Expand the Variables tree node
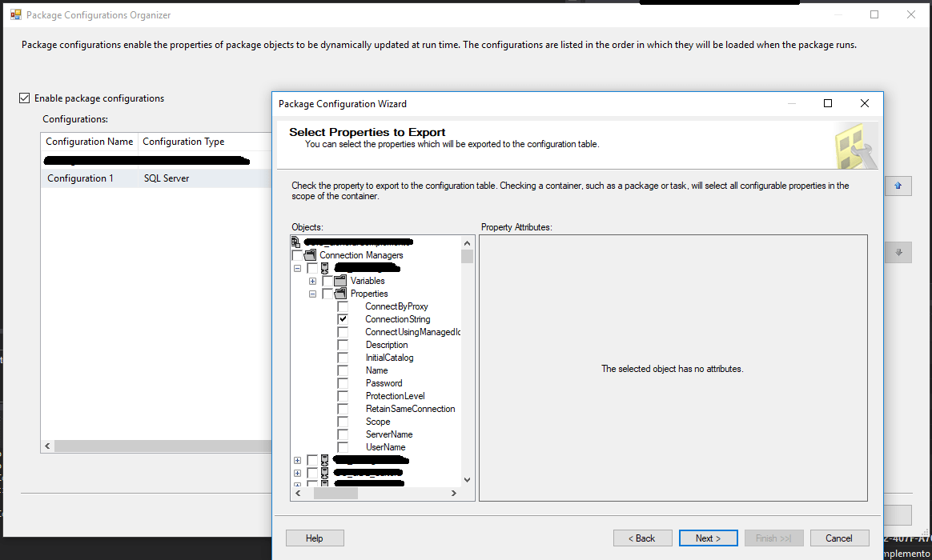Image resolution: width=932 pixels, height=560 pixels. (x=312, y=281)
